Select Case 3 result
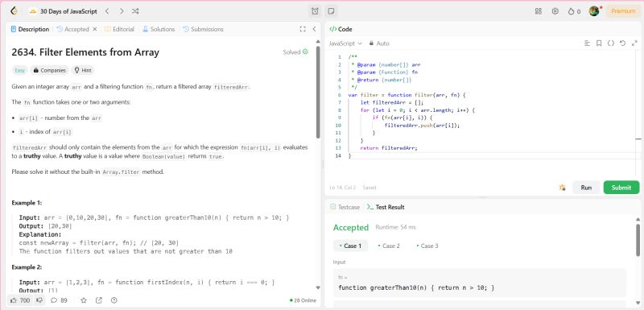 point(427,246)
